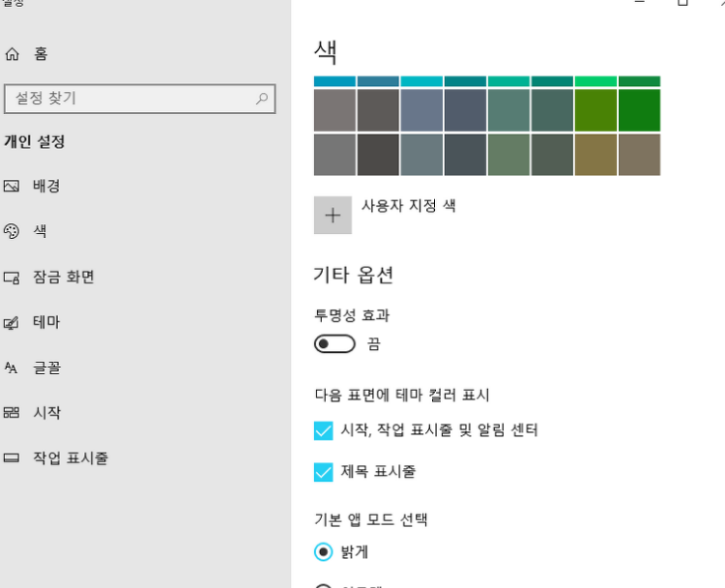Choose the slate blue third swatch, second row
The width and height of the screenshot is (725, 588).
(421, 110)
